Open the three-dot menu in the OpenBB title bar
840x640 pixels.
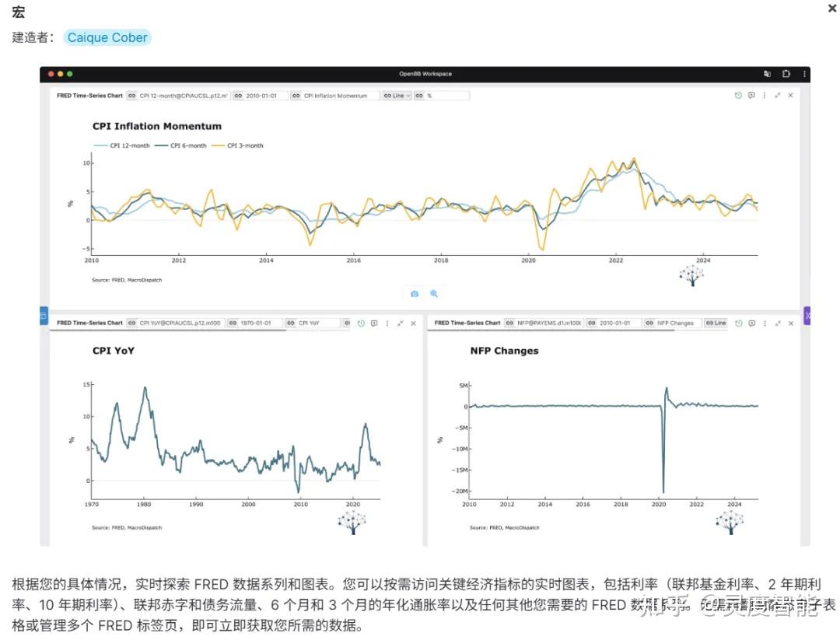804,74
